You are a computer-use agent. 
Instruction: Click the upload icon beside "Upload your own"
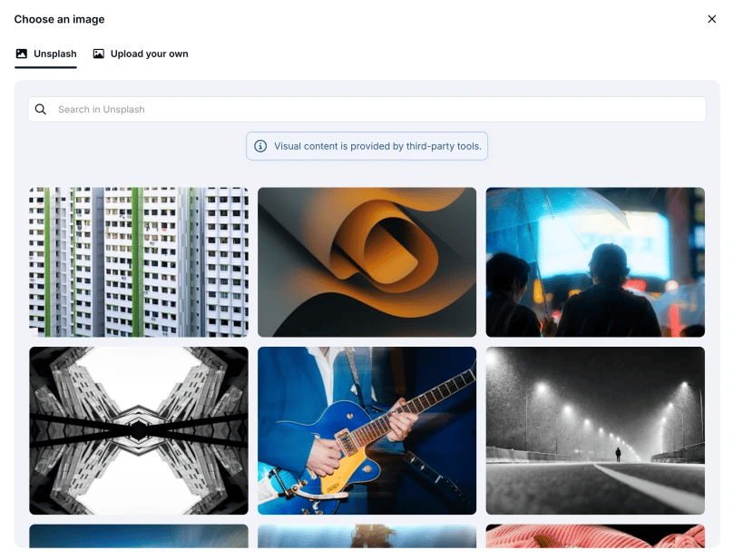point(100,54)
